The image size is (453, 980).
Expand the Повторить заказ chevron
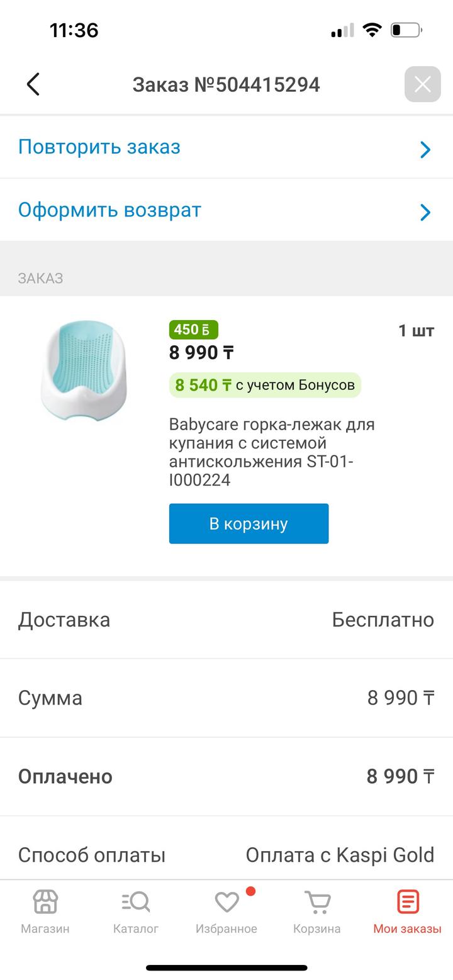(425, 149)
